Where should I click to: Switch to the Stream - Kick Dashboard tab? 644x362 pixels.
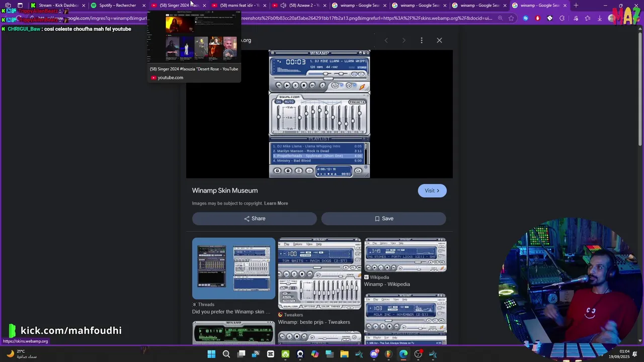[x=58, y=6]
